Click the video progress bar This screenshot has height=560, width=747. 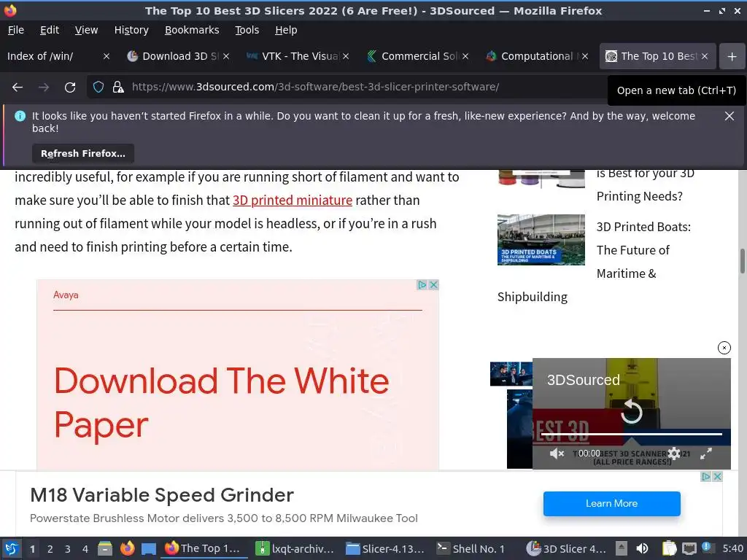tap(632, 434)
